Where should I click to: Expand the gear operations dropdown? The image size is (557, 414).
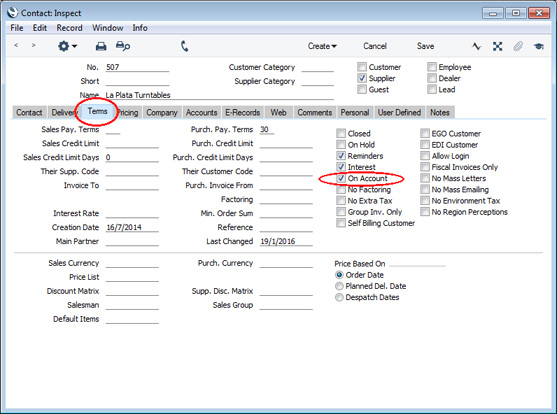click(67, 46)
